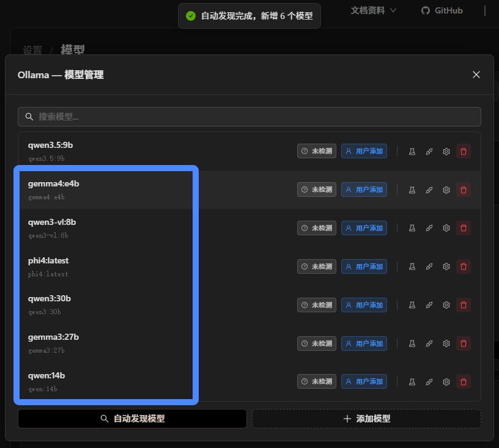499x448 pixels.
Task: Click the flask test icon for qwen3.5:9b
Action: tap(412, 152)
